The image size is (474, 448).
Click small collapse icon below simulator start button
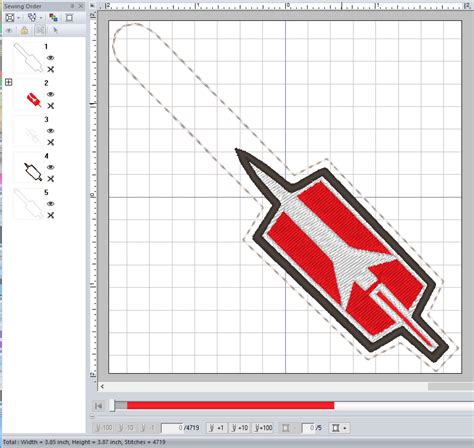(92, 416)
